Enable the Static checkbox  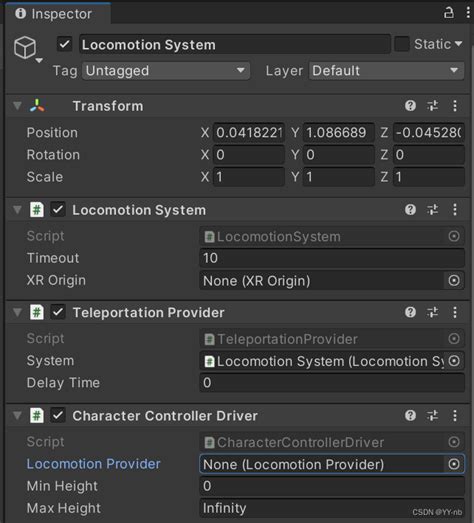point(402,44)
